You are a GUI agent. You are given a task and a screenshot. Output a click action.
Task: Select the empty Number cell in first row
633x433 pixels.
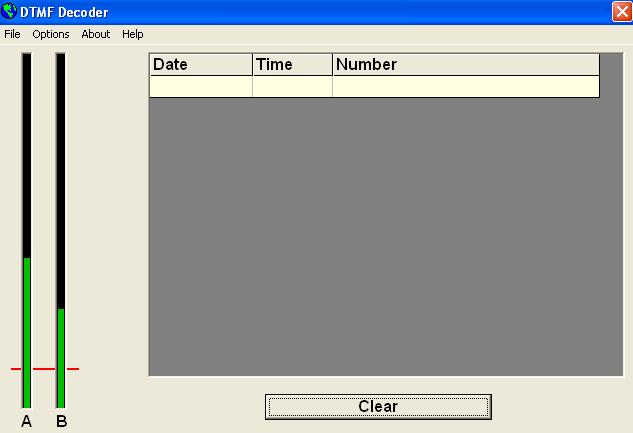click(x=466, y=86)
